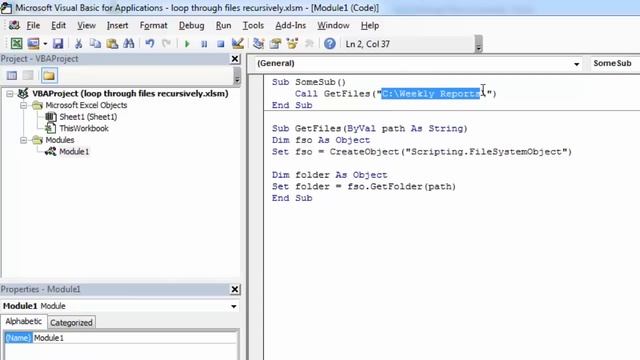Open Find with the binoculars icon
Screen dimensions: 640x360
click(129, 44)
